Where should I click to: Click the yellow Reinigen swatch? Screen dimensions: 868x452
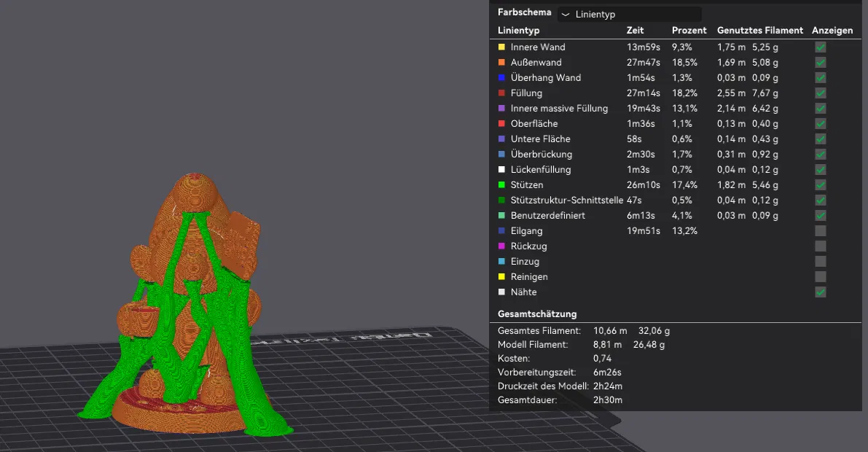tap(501, 277)
